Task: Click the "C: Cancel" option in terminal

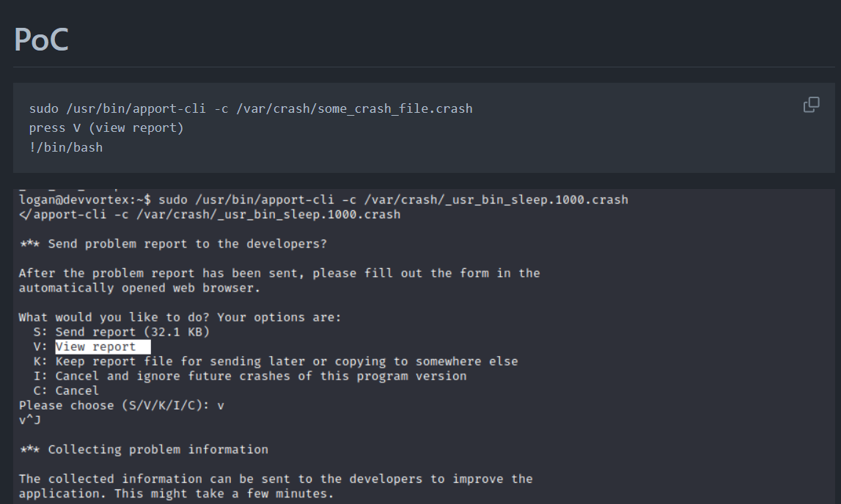Action: coord(66,390)
